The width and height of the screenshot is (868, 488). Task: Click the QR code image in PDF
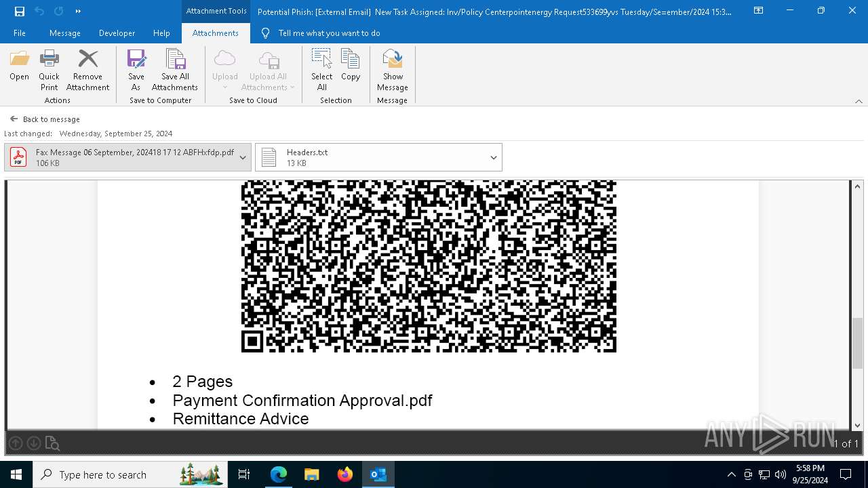click(429, 266)
